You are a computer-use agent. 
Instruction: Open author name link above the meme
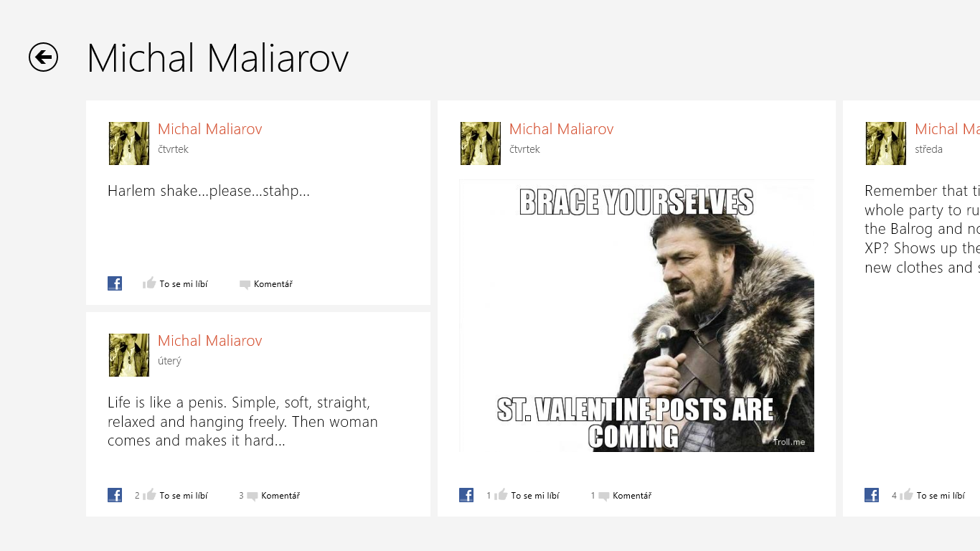tap(562, 129)
